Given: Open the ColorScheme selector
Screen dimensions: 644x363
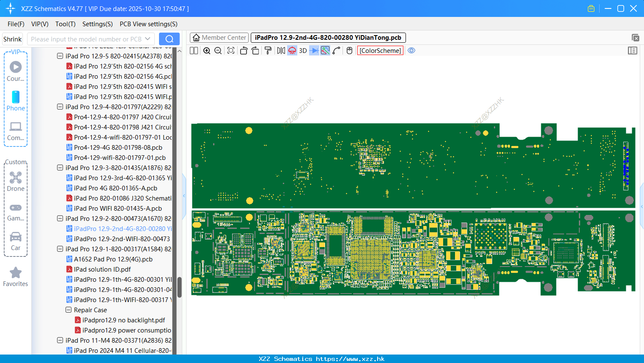Looking at the screenshot, I should pyautogui.click(x=381, y=50).
